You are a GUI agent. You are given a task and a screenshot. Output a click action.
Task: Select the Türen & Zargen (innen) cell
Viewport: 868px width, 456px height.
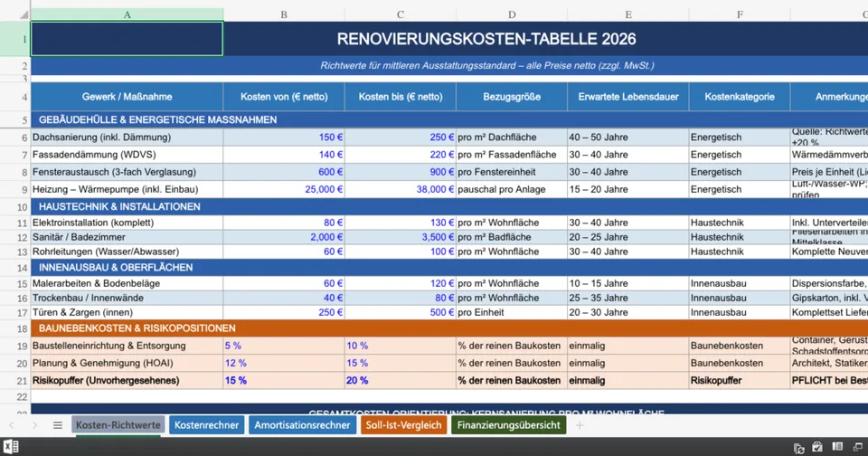point(127,312)
